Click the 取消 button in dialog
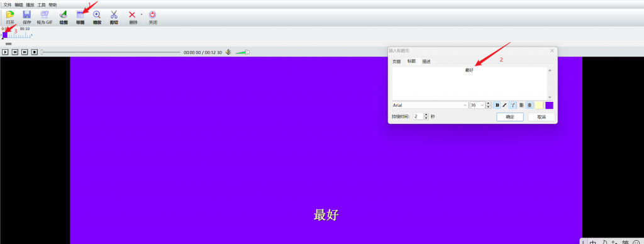This screenshot has width=644, height=244. 541,117
